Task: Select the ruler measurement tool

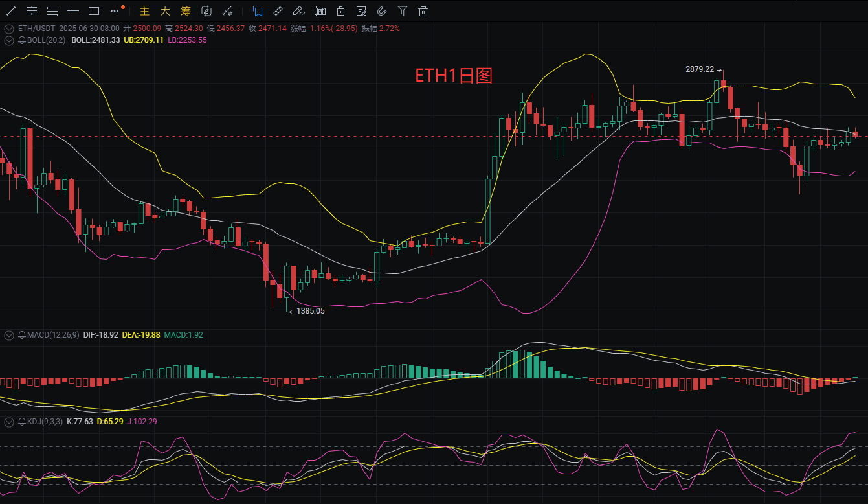Action: click(x=278, y=11)
